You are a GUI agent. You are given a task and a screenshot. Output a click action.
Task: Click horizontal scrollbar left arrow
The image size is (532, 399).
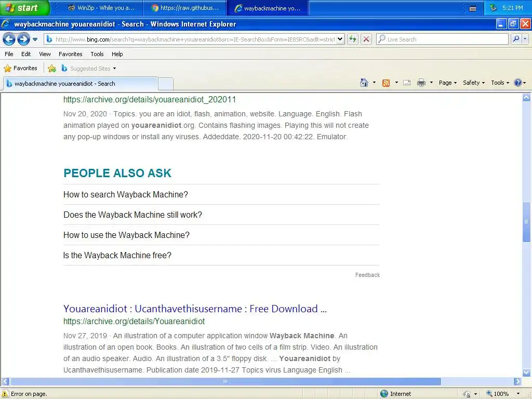click(5, 381)
